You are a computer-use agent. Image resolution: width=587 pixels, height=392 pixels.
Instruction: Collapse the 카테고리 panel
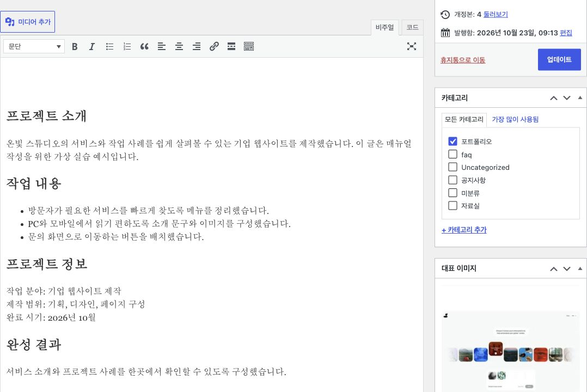pyautogui.click(x=580, y=98)
